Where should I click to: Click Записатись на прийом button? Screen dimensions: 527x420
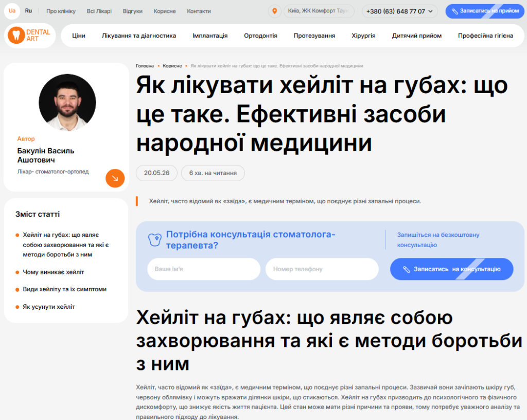485,11
